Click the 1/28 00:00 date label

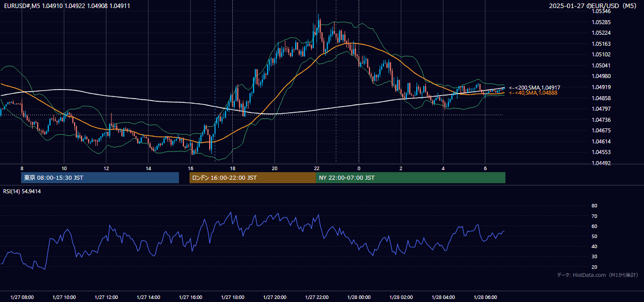point(359,297)
